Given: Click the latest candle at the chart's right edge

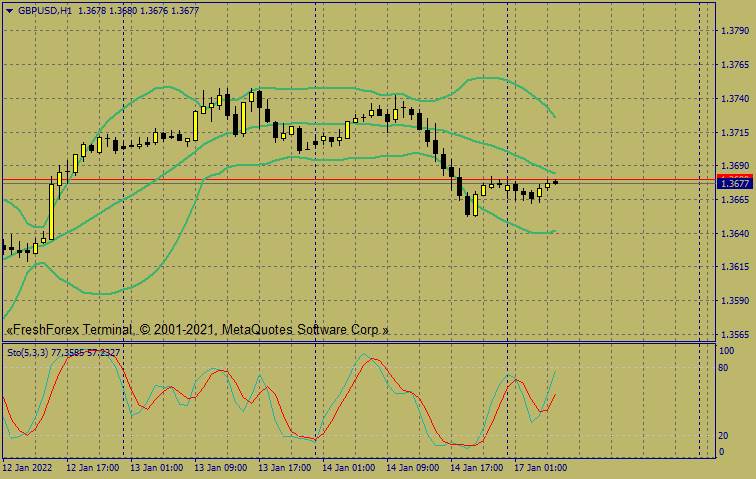Looking at the screenshot, I should (555, 182).
